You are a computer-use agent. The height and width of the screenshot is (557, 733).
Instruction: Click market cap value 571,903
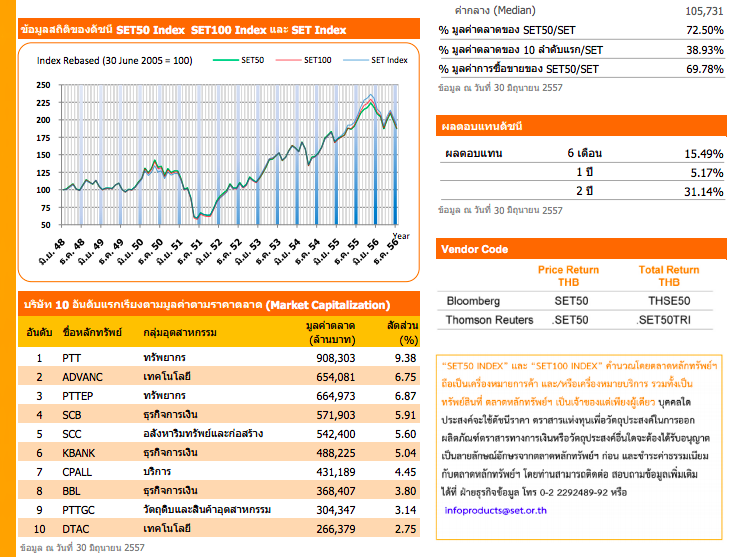(x=336, y=415)
